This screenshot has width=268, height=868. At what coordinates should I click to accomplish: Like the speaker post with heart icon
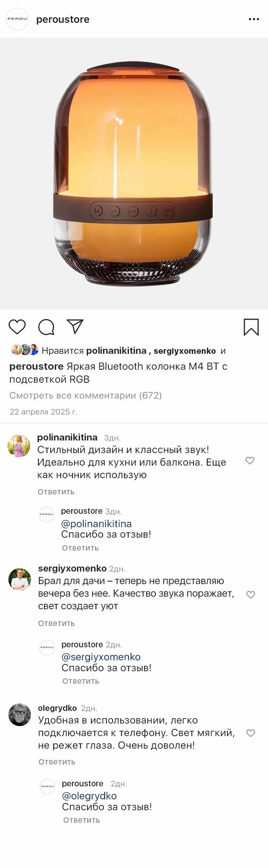(x=17, y=327)
